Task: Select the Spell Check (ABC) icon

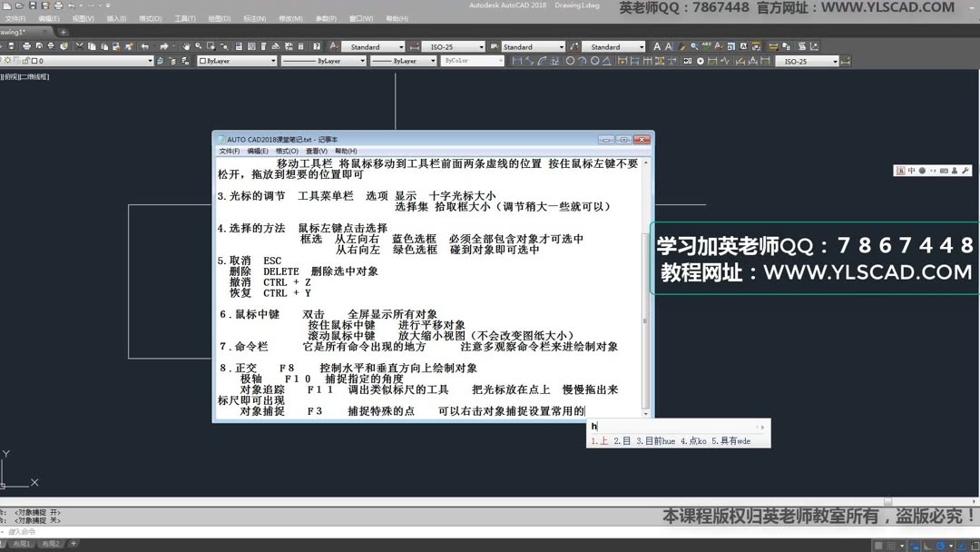Action: (x=333, y=45)
